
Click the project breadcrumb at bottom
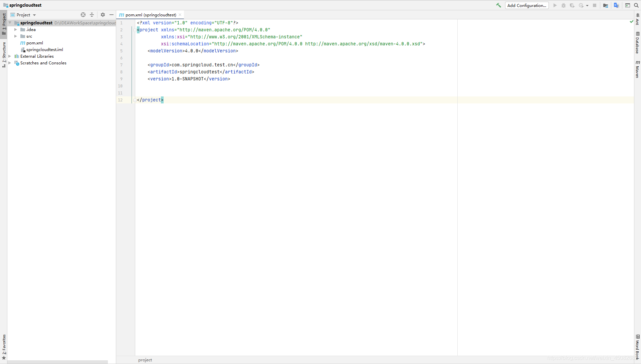[x=145, y=360]
